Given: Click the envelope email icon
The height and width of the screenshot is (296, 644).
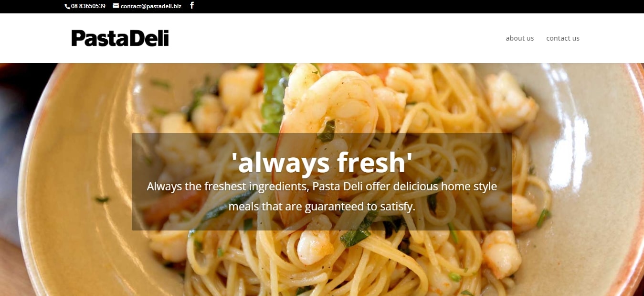Looking at the screenshot, I should click(x=116, y=6).
